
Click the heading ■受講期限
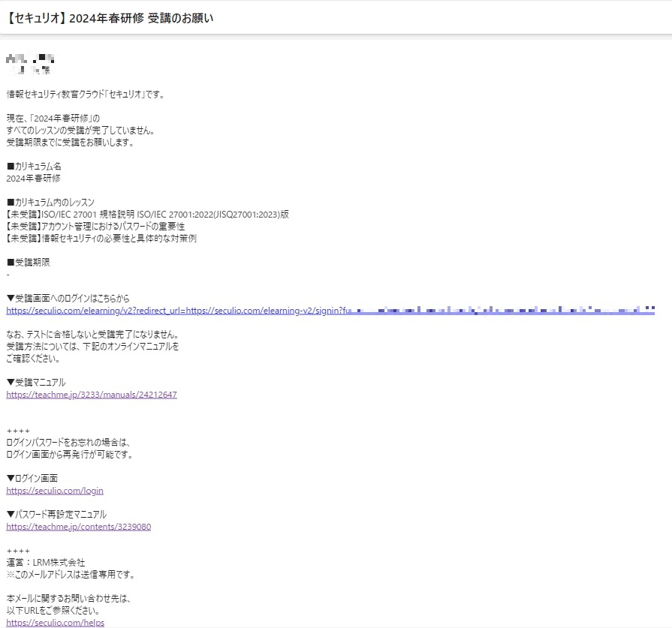pyautogui.click(x=29, y=262)
